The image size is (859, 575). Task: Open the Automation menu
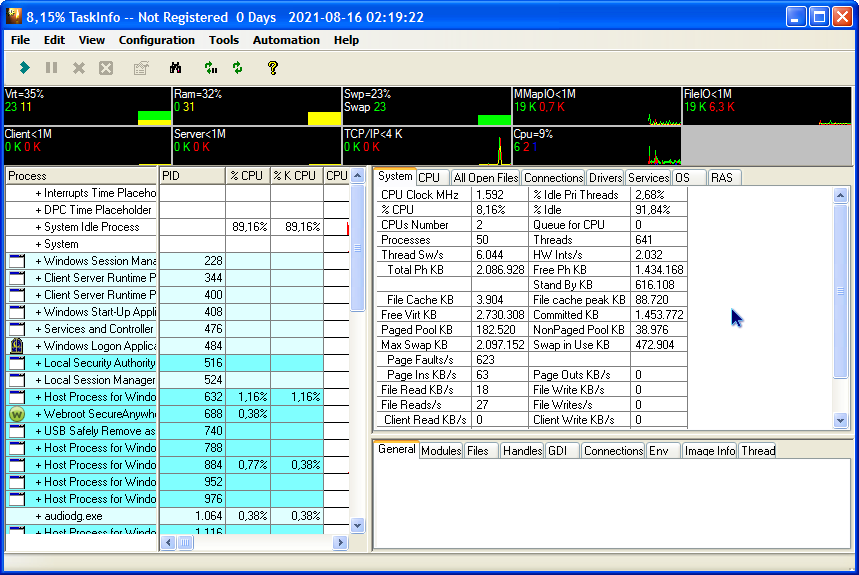(286, 40)
